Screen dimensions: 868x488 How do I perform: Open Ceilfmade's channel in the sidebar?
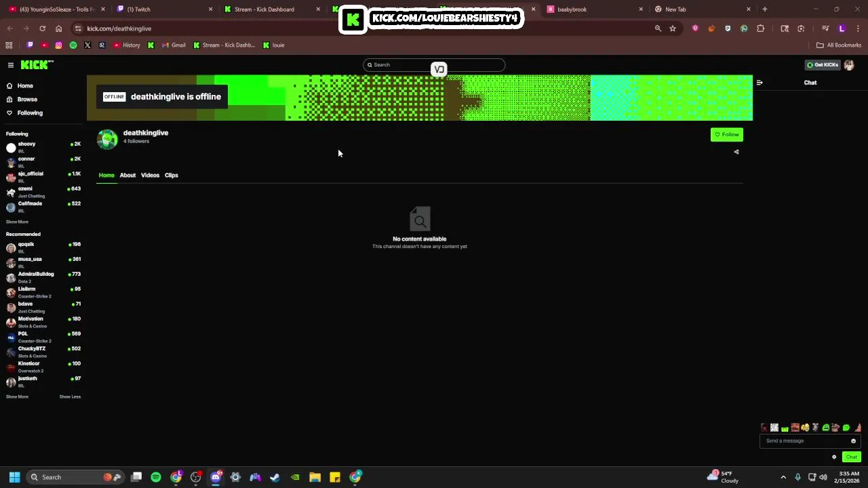point(43,207)
